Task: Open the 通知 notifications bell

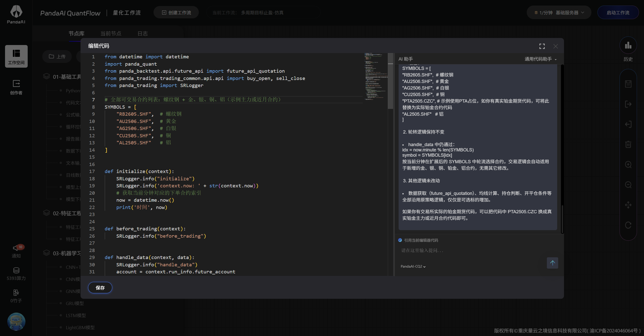Action: click(x=16, y=251)
